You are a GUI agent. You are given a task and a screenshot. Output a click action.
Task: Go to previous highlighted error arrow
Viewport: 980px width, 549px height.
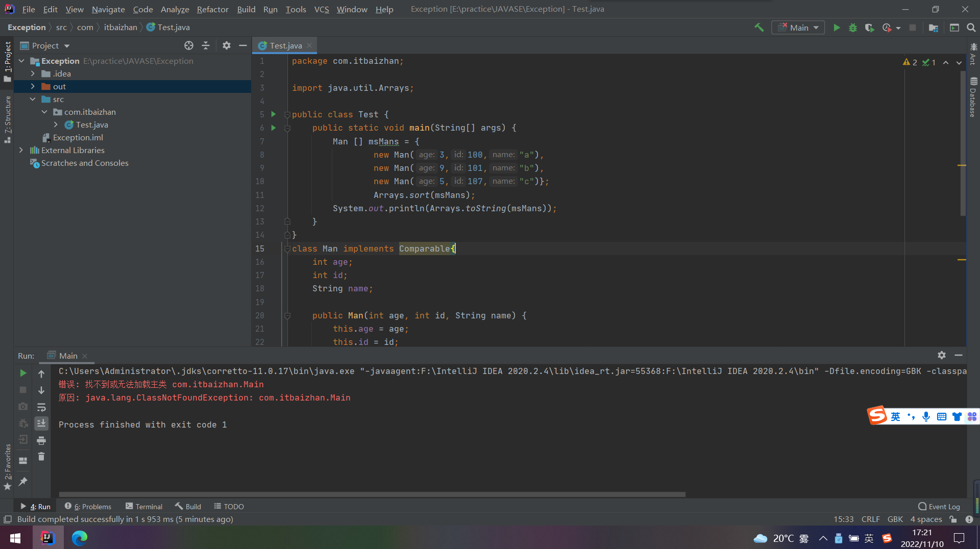point(946,62)
